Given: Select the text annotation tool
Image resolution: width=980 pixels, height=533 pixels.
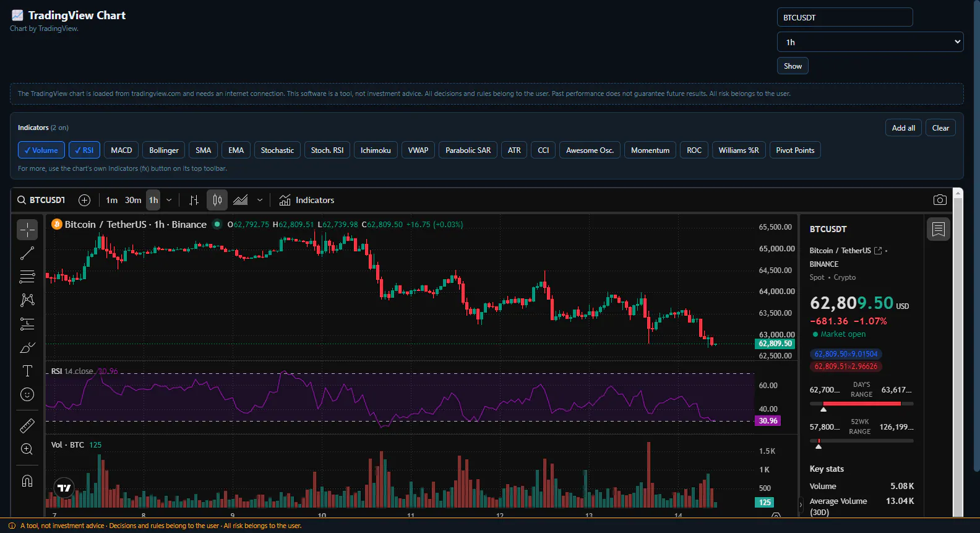Looking at the screenshot, I should click(x=27, y=371).
